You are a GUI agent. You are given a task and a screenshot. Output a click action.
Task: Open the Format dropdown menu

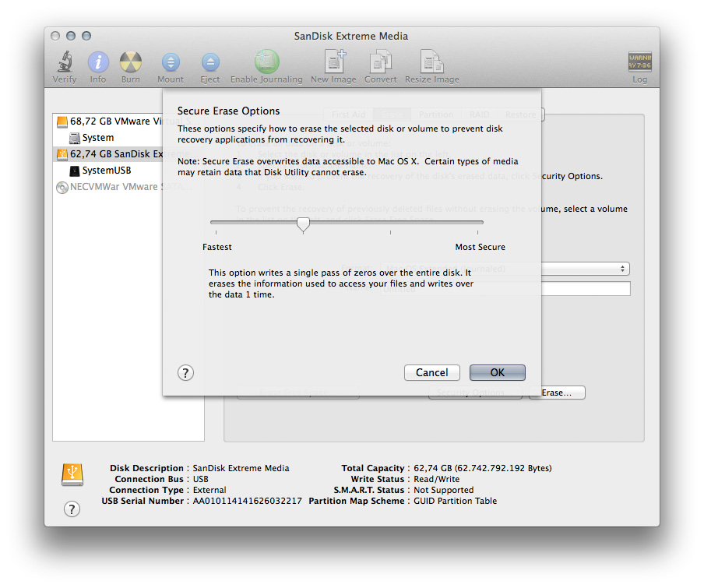pos(505,269)
